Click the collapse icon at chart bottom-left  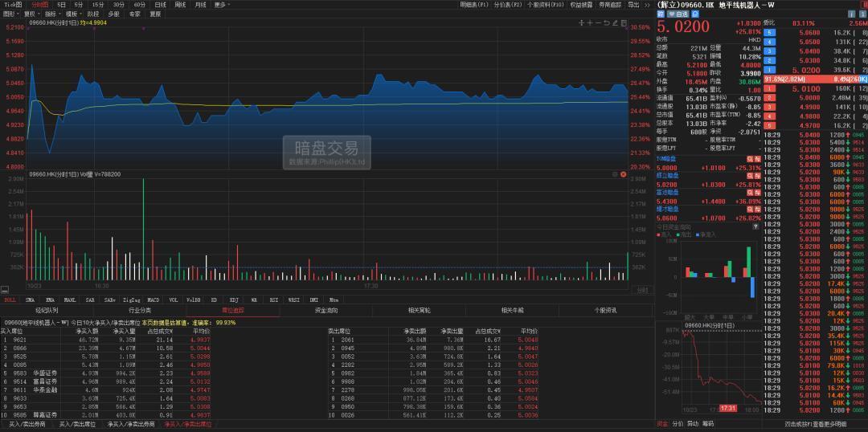click(x=5, y=289)
